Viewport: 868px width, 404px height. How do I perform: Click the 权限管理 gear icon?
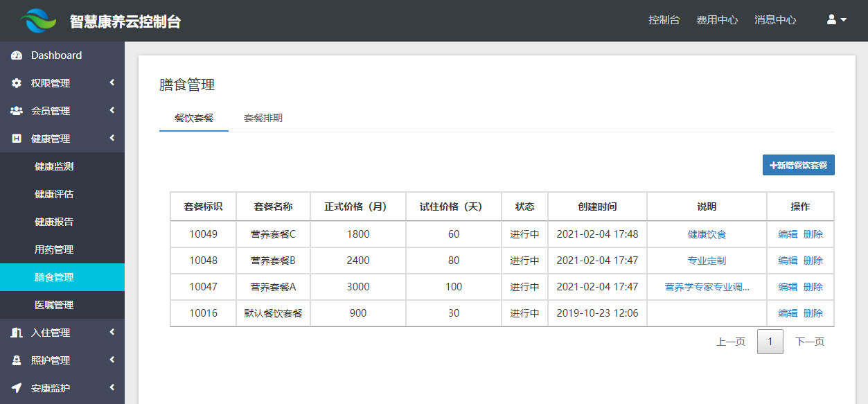point(17,83)
